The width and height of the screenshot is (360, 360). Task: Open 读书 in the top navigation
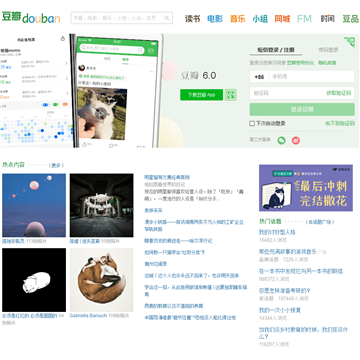[x=193, y=19]
